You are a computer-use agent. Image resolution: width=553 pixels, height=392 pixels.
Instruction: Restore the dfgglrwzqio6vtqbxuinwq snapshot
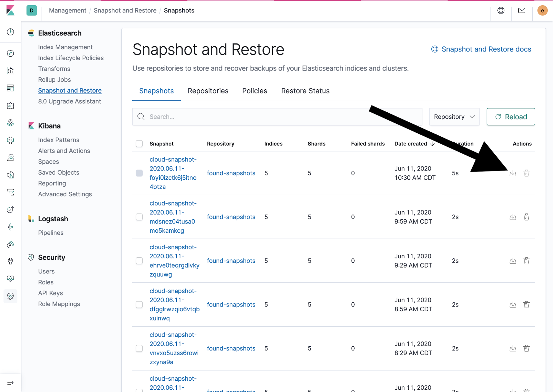(x=513, y=305)
